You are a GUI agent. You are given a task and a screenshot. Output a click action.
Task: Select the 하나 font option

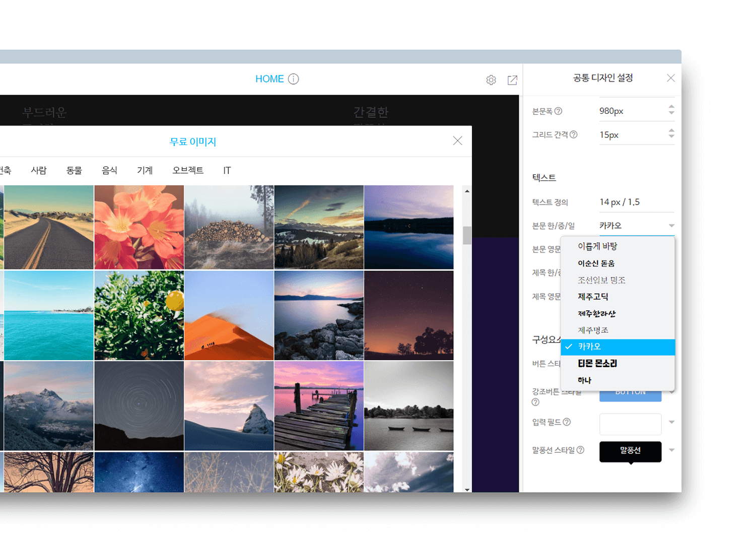point(618,380)
